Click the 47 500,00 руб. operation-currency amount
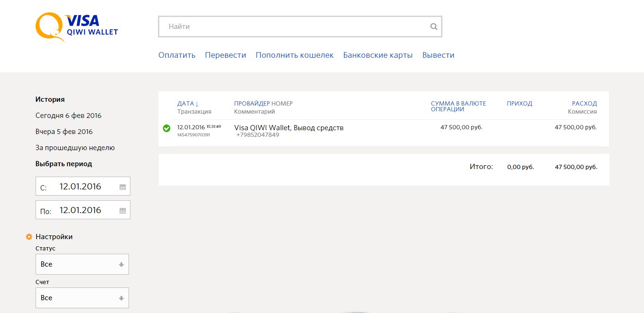 [461, 127]
